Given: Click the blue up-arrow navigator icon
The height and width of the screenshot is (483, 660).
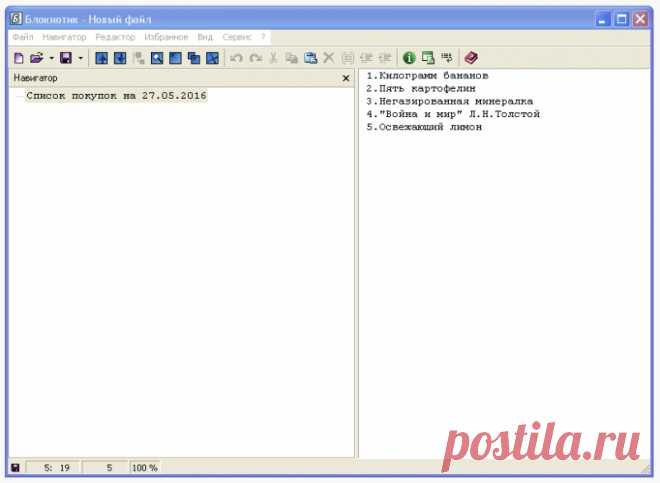Looking at the screenshot, I should pyautogui.click(x=101, y=58).
